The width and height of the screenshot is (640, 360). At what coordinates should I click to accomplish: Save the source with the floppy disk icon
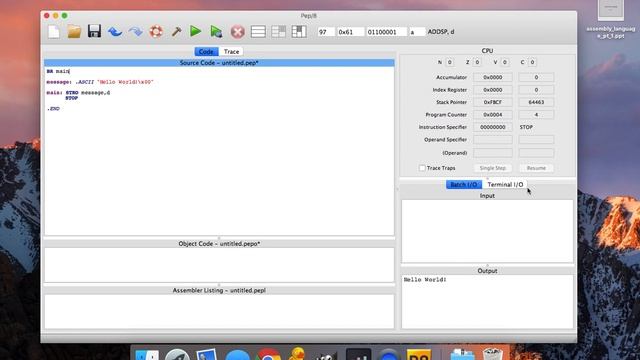coord(94,32)
